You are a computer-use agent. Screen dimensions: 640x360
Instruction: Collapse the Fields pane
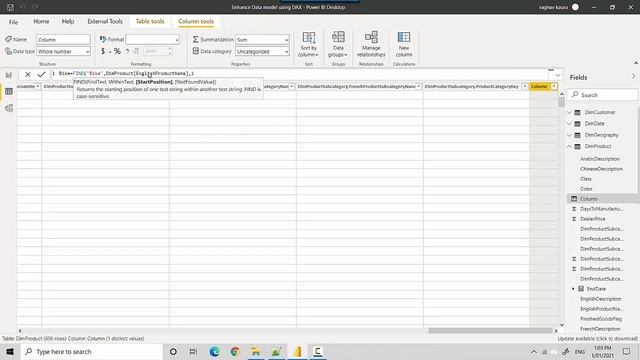[633, 76]
